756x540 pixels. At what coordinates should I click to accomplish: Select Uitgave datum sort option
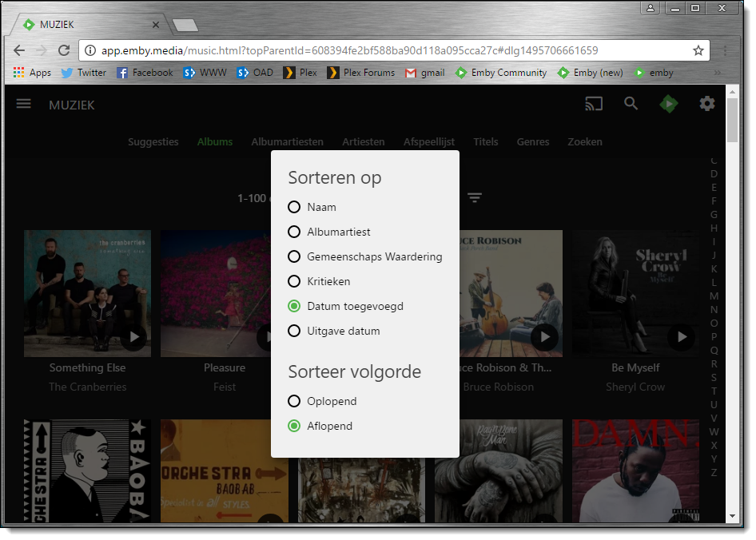333,331
